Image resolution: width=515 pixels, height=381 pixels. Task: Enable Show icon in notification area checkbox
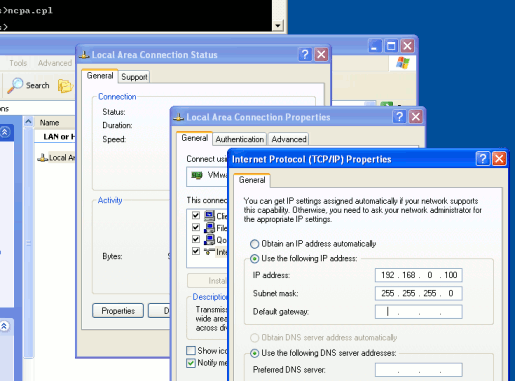tap(191, 350)
